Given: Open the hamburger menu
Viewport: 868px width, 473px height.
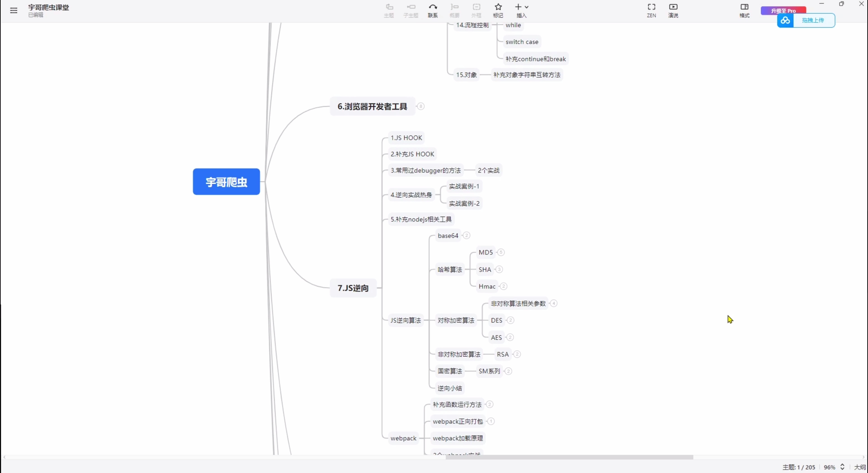Looking at the screenshot, I should point(13,10).
